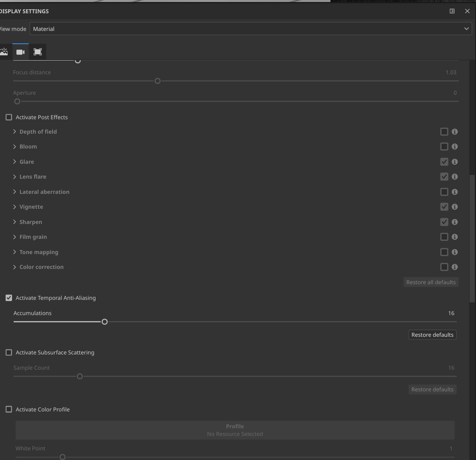Click the Focus distance slider handle
The width and height of the screenshot is (476, 460).
pyautogui.click(x=158, y=81)
